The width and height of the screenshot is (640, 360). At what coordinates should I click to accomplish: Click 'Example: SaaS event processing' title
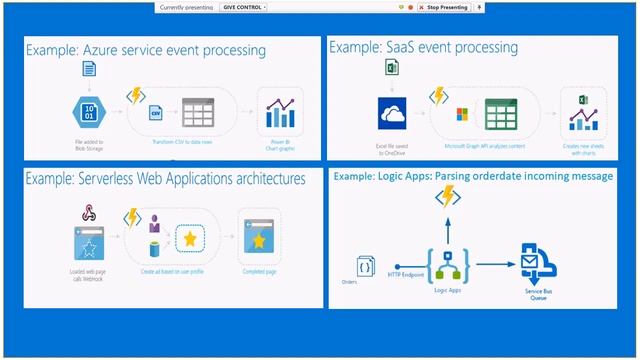(x=423, y=47)
